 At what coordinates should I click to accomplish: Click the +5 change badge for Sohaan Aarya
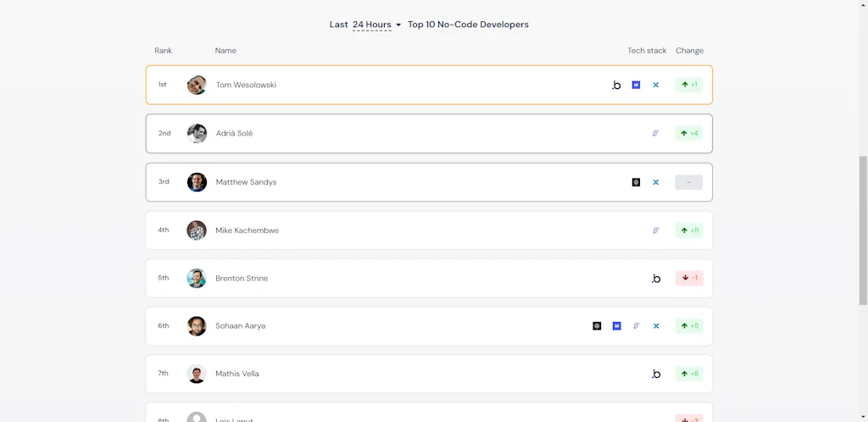click(x=688, y=325)
